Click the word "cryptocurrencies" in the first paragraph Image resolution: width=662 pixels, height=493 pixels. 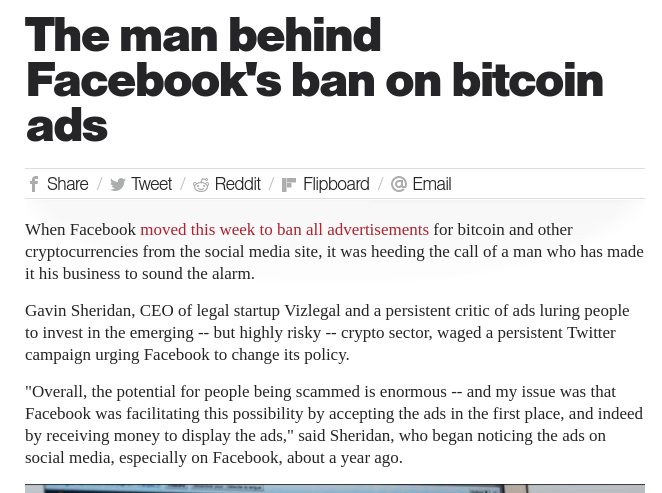point(83,252)
